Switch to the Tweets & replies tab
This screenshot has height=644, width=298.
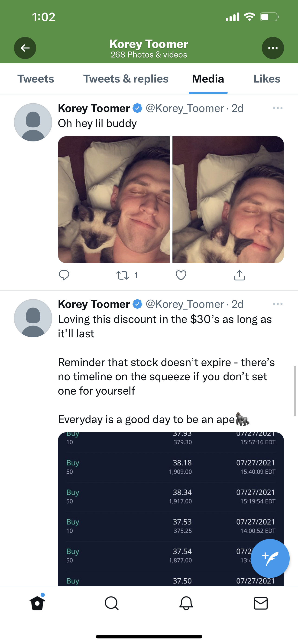(126, 79)
